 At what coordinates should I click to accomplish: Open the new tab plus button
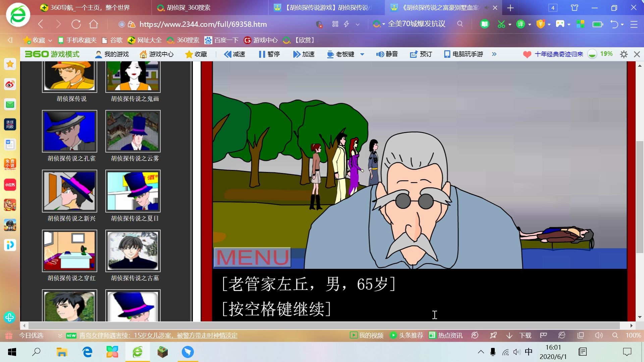pos(510,8)
